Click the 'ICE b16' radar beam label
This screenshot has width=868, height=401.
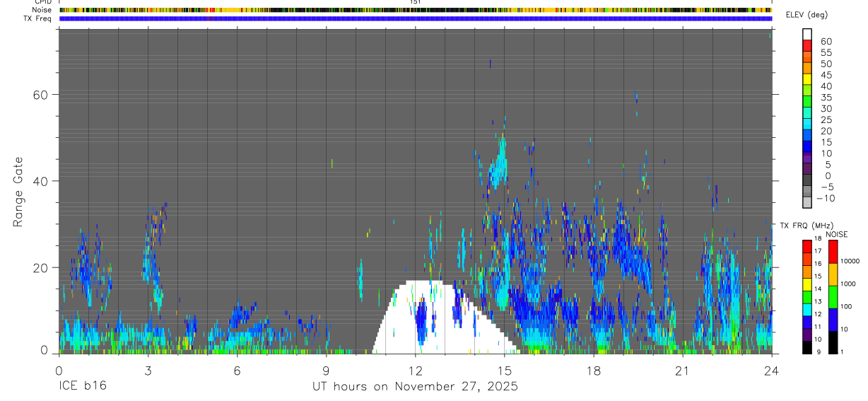[x=83, y=387]
